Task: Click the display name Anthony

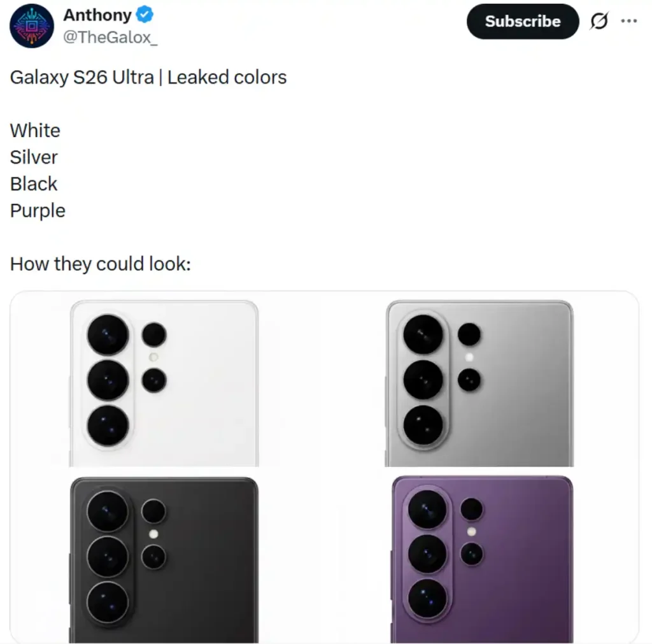Action: point(97,15)
